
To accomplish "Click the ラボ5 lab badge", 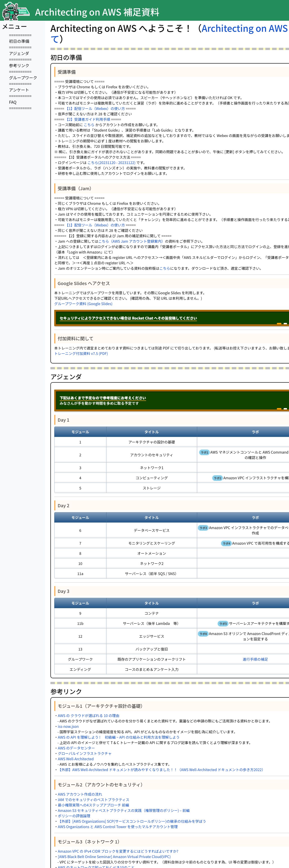I will 223,623.
